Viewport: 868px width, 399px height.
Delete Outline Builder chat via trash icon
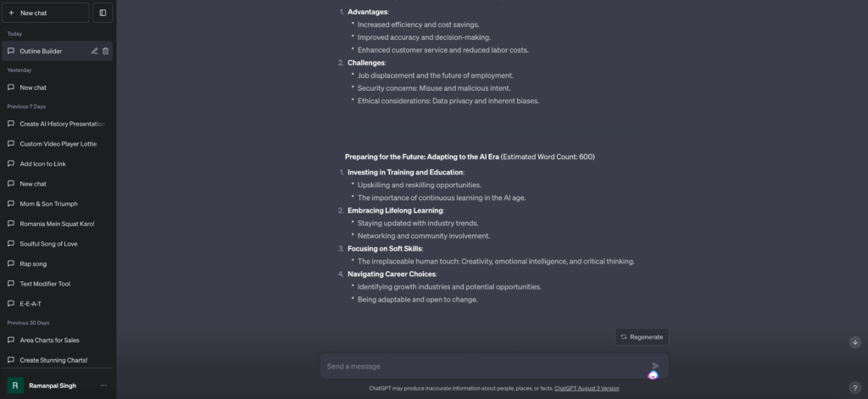pos(106,51)
